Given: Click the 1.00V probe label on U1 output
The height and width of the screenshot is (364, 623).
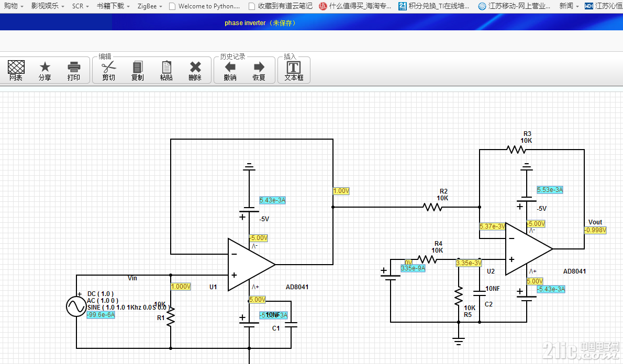Looking at the screenshot, I should pos(341,191).
